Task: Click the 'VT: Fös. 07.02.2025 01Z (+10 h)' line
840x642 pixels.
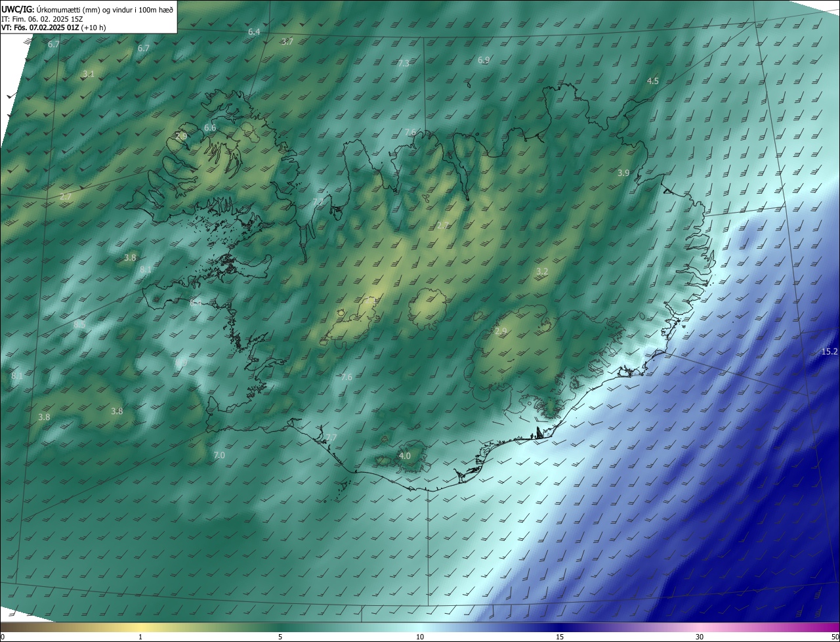Action: pyautogui.click(x=54, y=28)
